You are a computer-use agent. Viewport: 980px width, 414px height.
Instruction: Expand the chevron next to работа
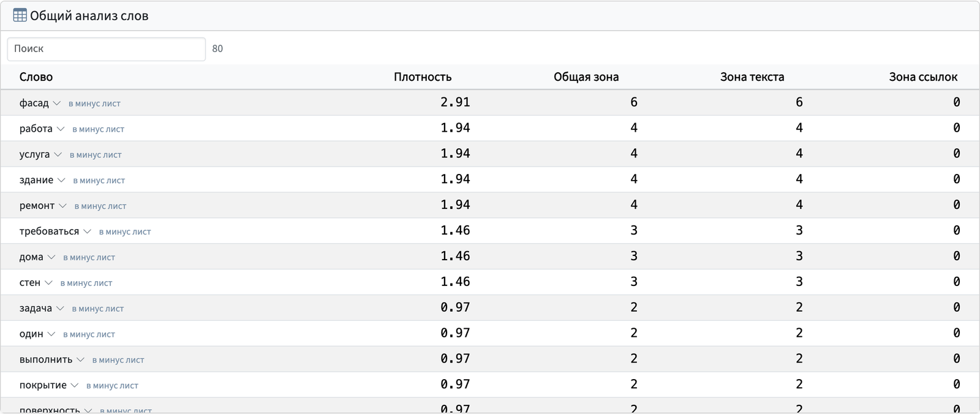click(x=61, y=129)
